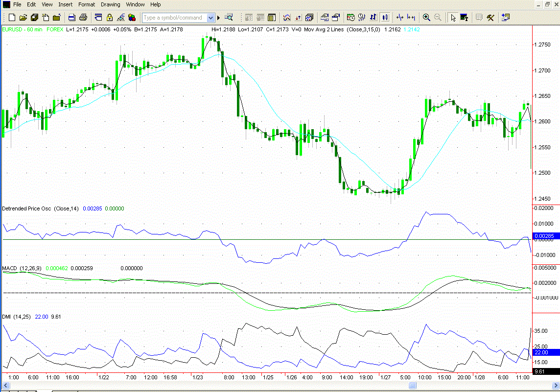Open the Insert menu

66,4
